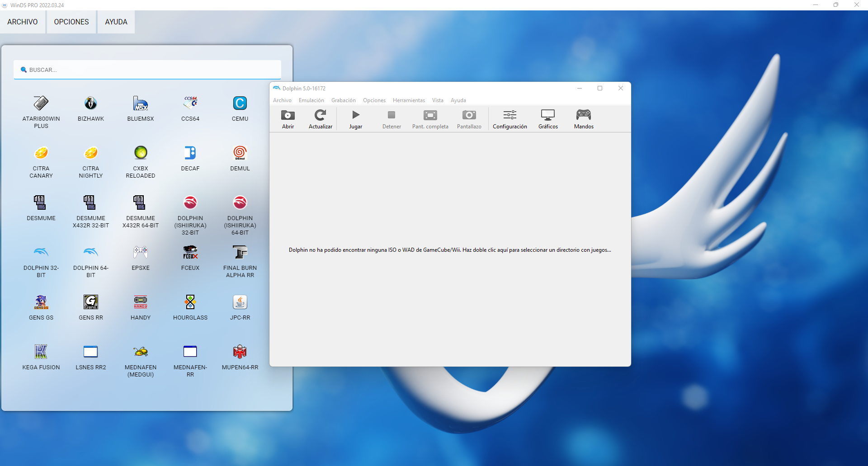Image resolution: width=868 pixels, height=466 pixels.
Task: Open Citra Canary emulator
Action: point(41,162)
